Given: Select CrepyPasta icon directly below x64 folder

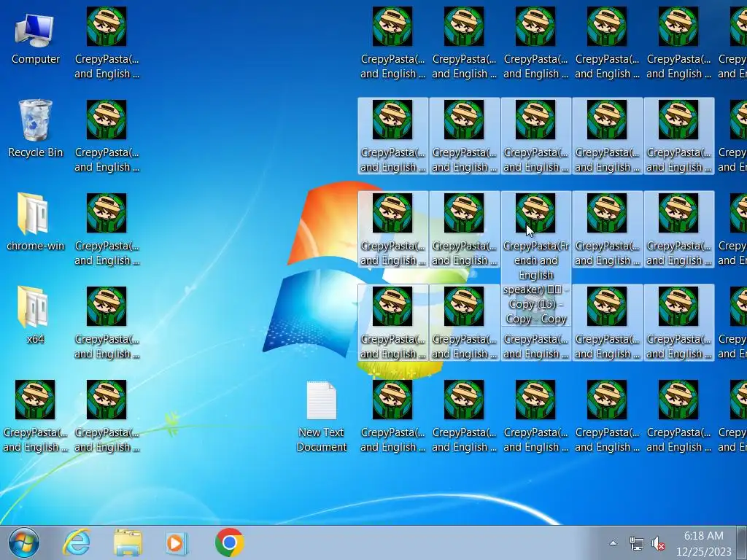Looking at the screenshot, I should coord(35,415).
